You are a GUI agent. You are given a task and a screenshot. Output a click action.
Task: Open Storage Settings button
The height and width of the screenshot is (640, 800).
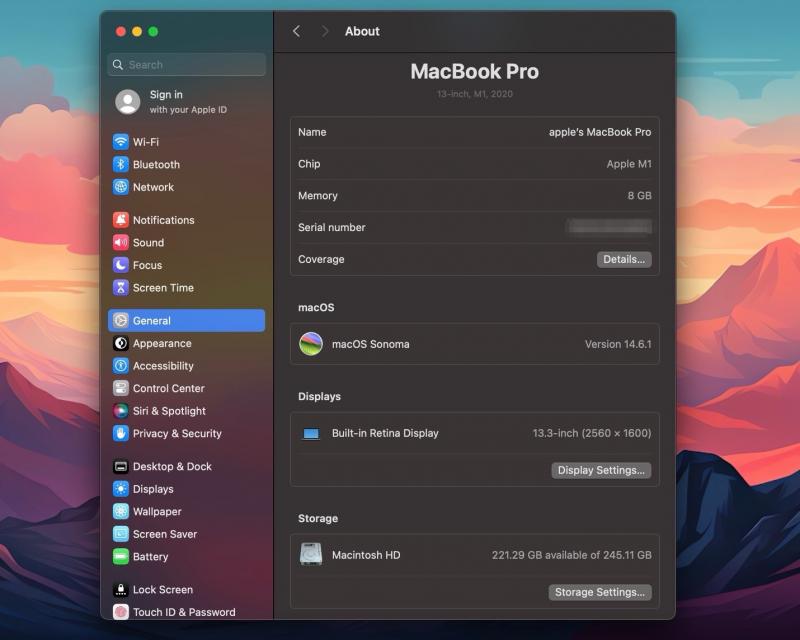600,592
